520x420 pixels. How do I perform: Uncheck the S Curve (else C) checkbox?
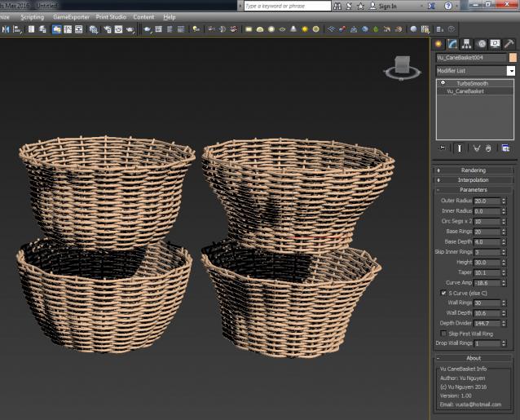click(x=443, y=292)
